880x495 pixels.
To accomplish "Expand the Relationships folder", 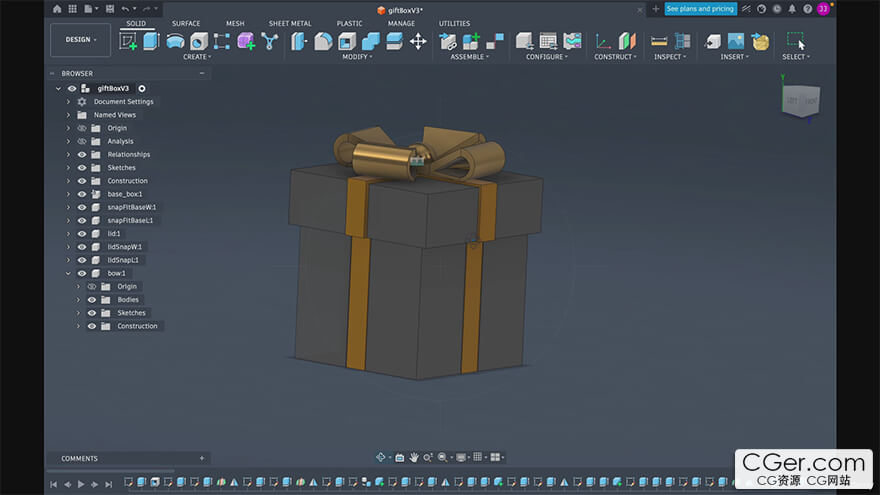I will [x=68, y=154].
